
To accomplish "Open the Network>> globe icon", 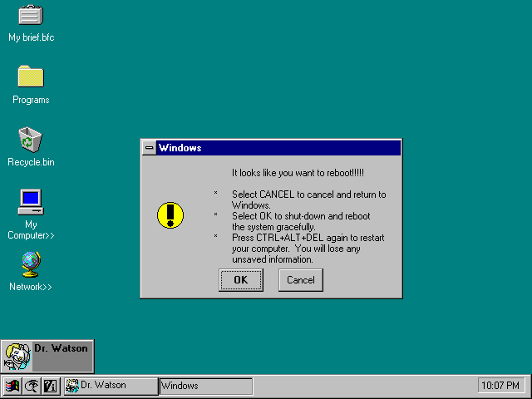I will pos(31,264).
